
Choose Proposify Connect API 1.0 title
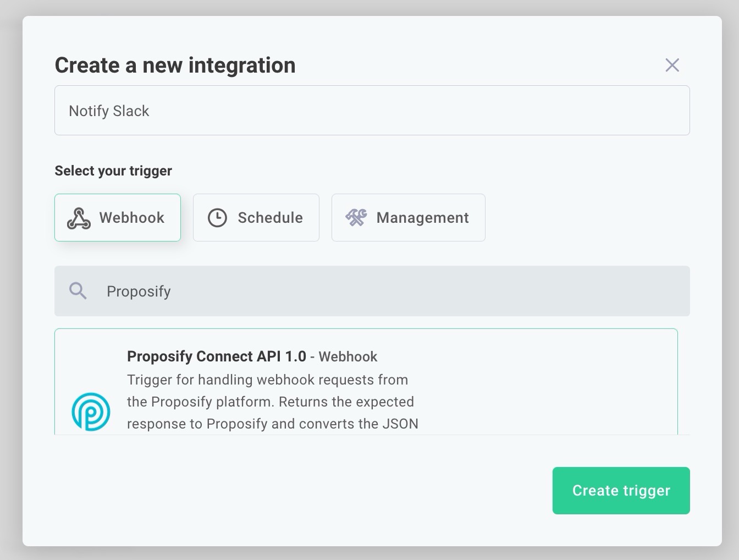(217, 356)
